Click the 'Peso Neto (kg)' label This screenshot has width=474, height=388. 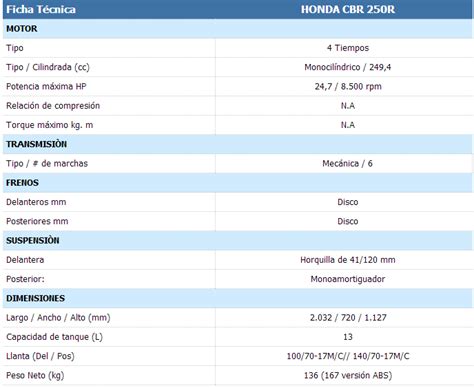pos(35,376)
